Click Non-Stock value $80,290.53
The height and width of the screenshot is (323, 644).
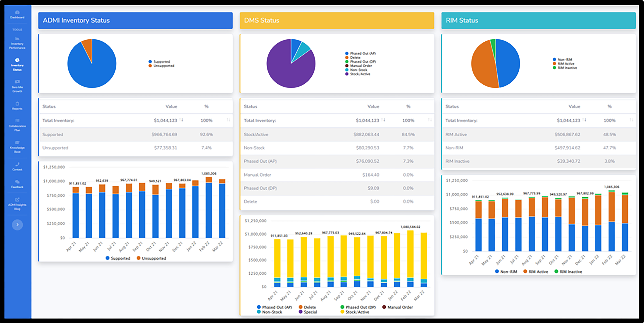[367, 148]
